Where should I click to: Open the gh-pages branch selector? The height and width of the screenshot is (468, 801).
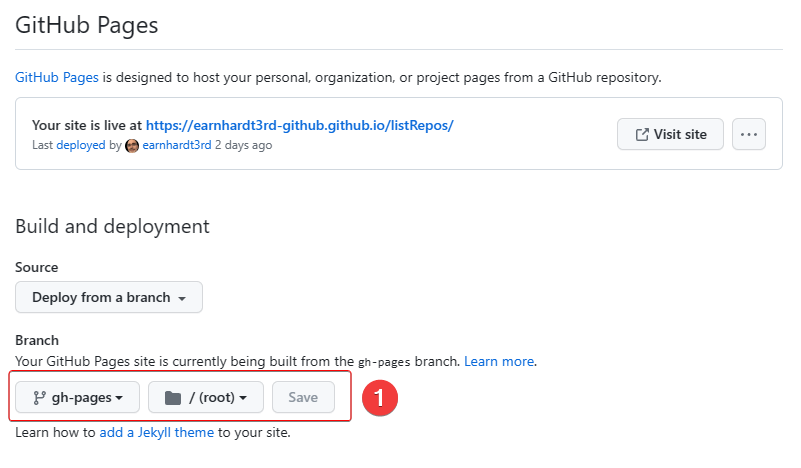coord(77,397)
